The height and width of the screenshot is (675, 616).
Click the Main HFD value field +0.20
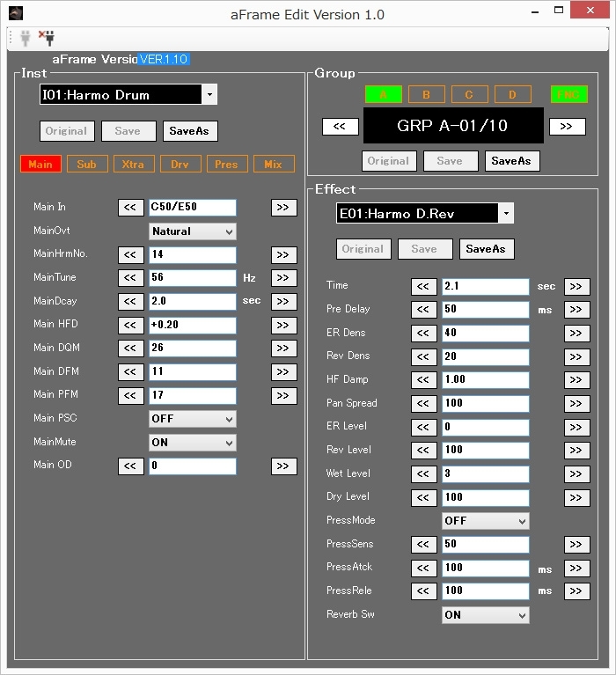click(x=193, y=325)
